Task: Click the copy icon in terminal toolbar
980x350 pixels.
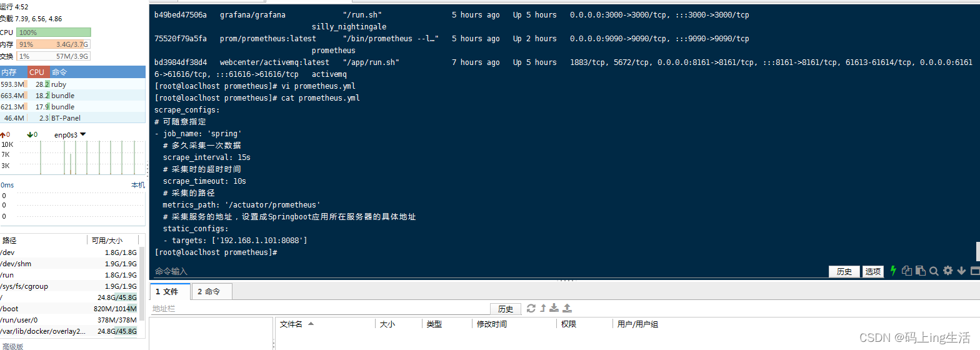Action: 907,271
